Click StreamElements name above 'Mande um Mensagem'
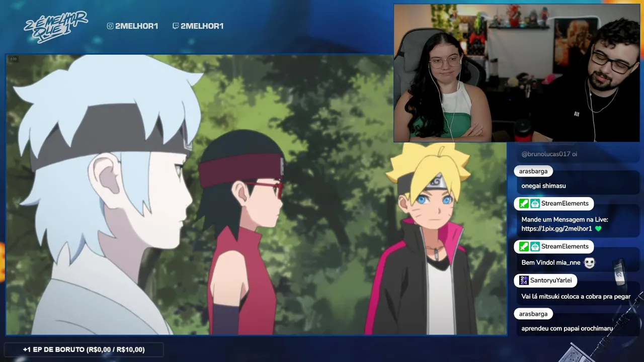Image resolution: width=644 pixels, height=362 pixels. (x=565, y=204)
